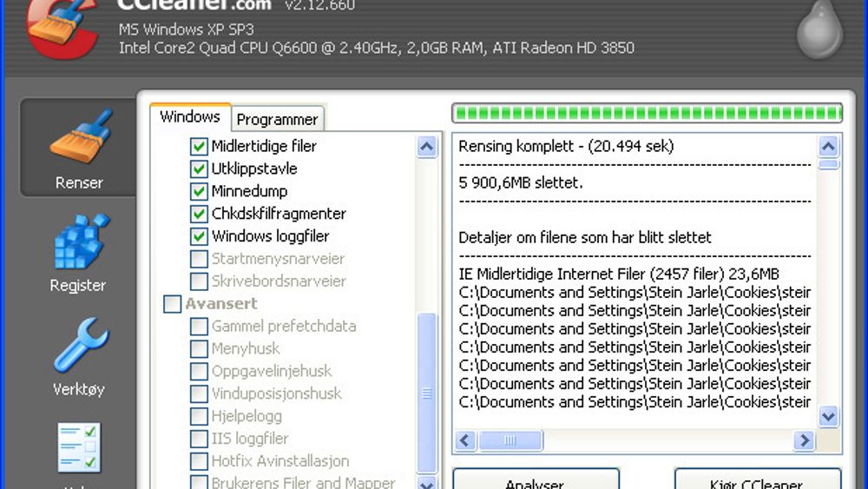The width and height of the screenshot is (868, 489).
Task: Open the options checklist icon in sidebar
Action: (79, 447)
